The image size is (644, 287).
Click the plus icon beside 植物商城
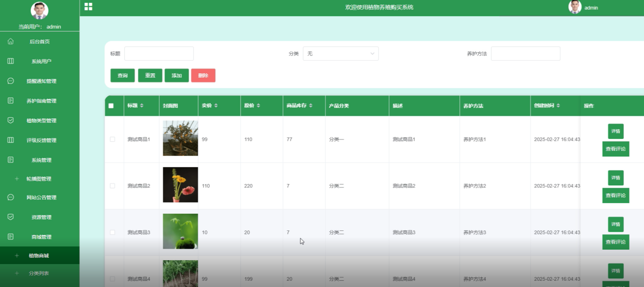17,255
